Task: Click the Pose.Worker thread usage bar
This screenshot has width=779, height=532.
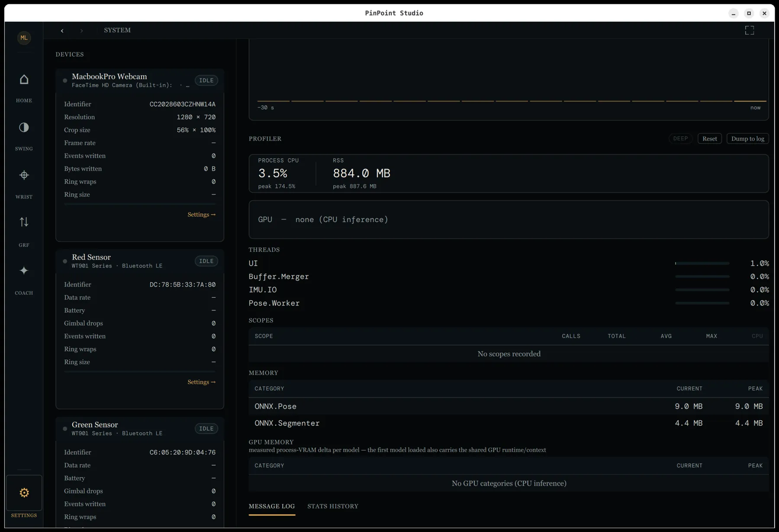Action: click(x=702, y=303)
